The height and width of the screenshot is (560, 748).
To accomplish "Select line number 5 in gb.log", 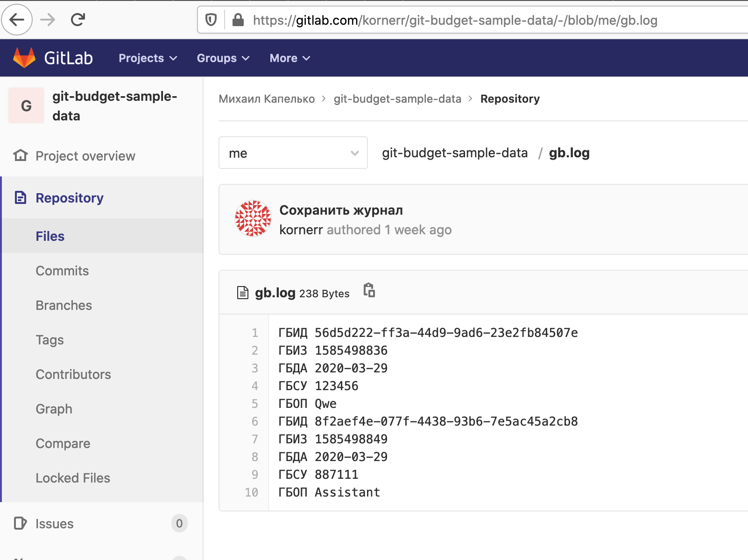I will [254, 403].
